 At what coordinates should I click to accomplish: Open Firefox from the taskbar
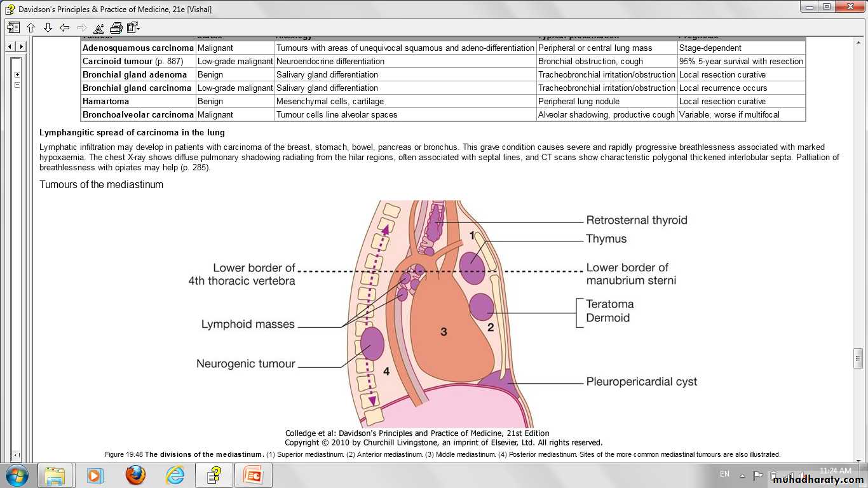pyautogui.click(x=135, y=475)
